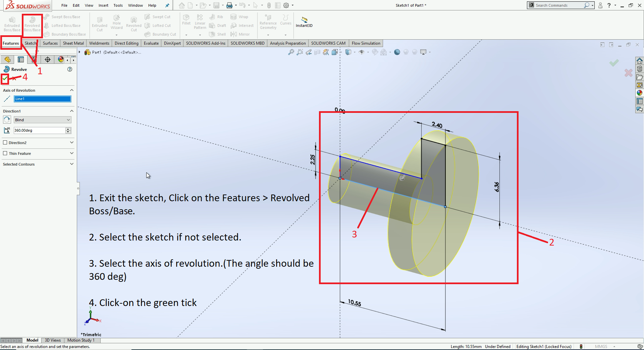Increase the revolve angle with up spinner
Screen dimensions: 644x350
68,129
